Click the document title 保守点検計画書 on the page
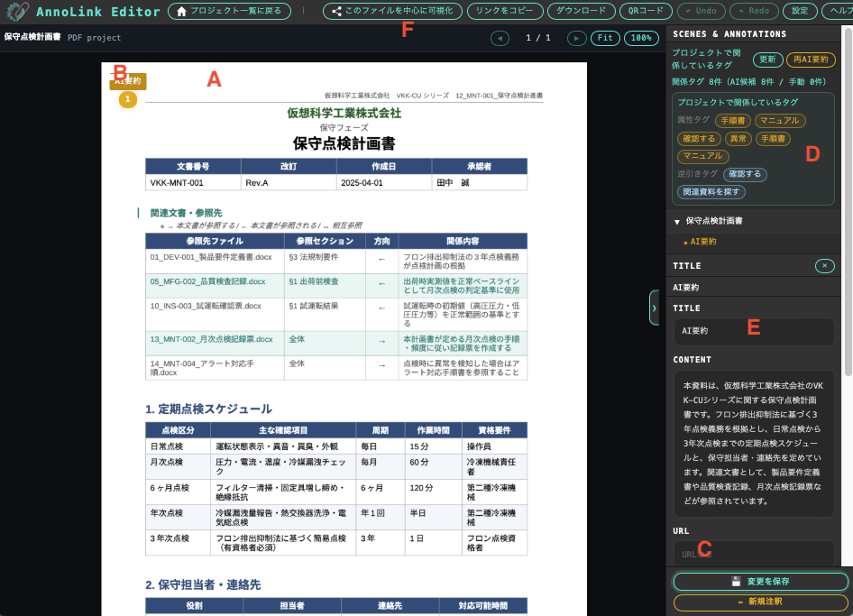853x616 pixels. (x=344, y=143)
